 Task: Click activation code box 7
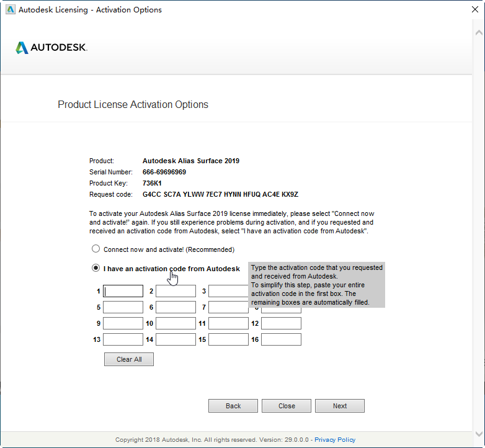point(228,307)
